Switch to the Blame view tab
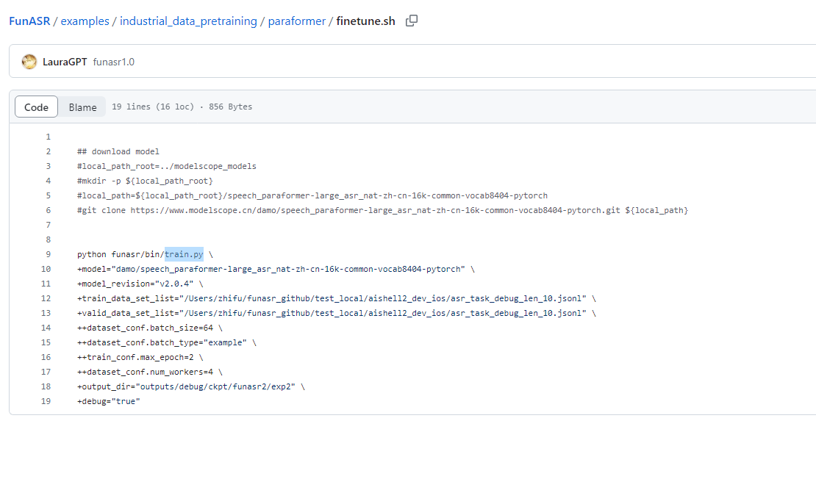816x504 pixels. (x=82, y=107)
